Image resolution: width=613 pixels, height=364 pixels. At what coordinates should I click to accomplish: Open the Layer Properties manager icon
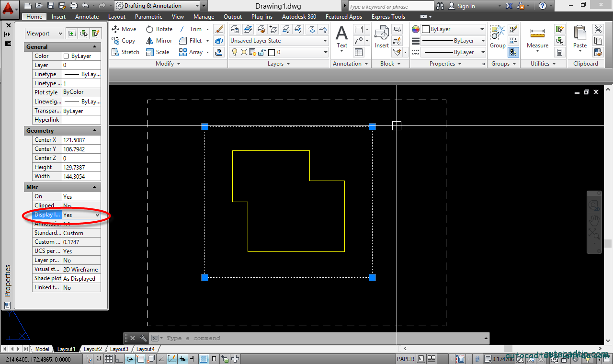click(x=234, y=29)
